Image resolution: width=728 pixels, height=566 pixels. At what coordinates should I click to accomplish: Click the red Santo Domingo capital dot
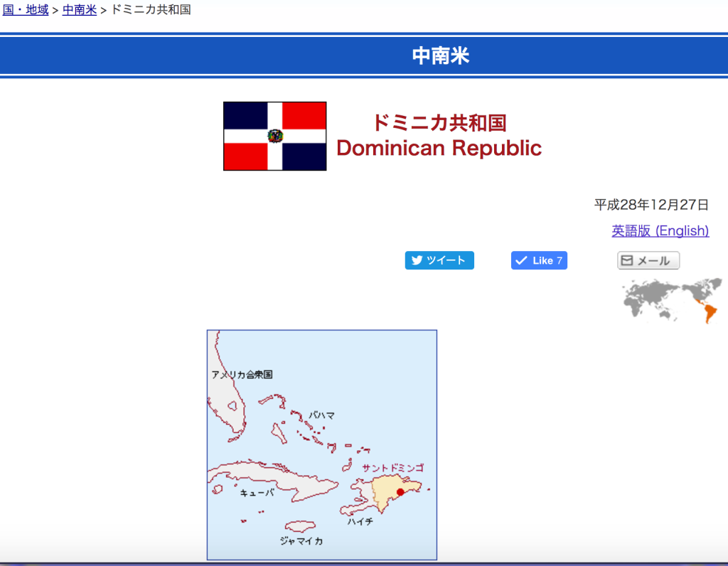pyautogui.click(x=400, y=492)
